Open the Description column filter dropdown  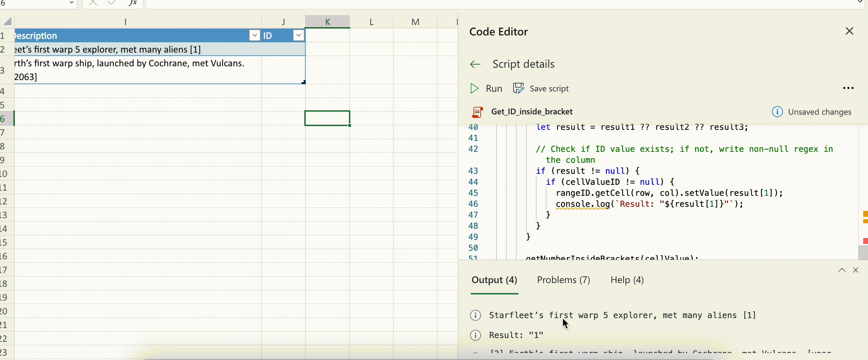[254, 35]
